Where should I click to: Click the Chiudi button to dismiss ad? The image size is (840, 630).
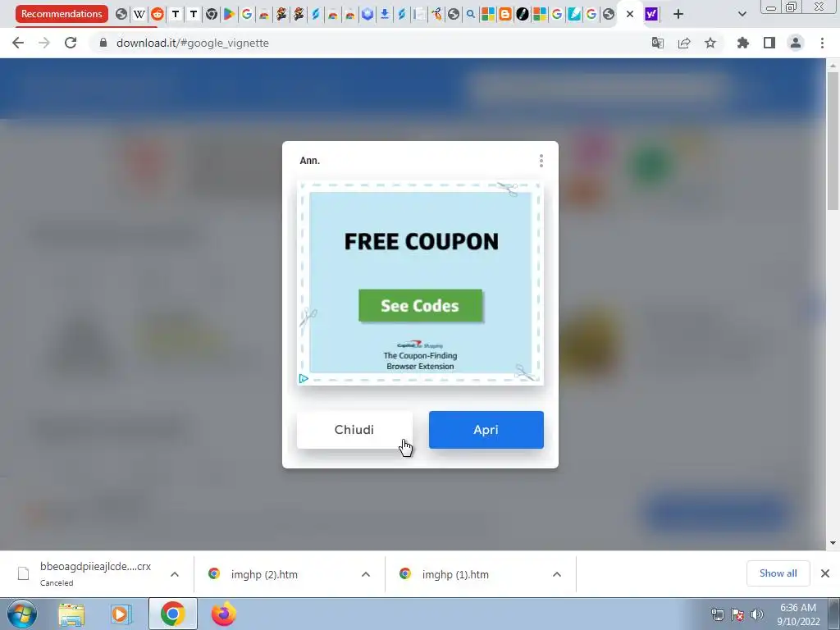point(354,430)
